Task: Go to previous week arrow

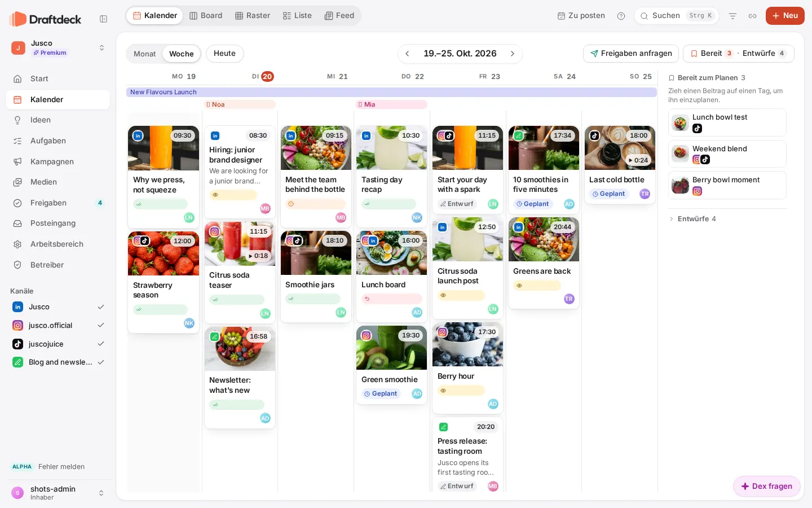Action: (x=408, y=54)
